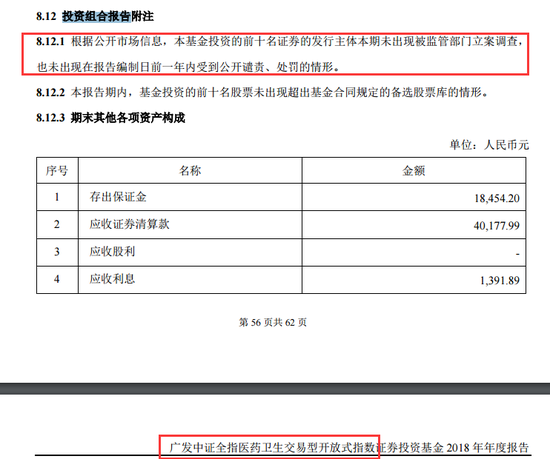
Task: Click the amount '18,454.20'
Action: point(497,198)
